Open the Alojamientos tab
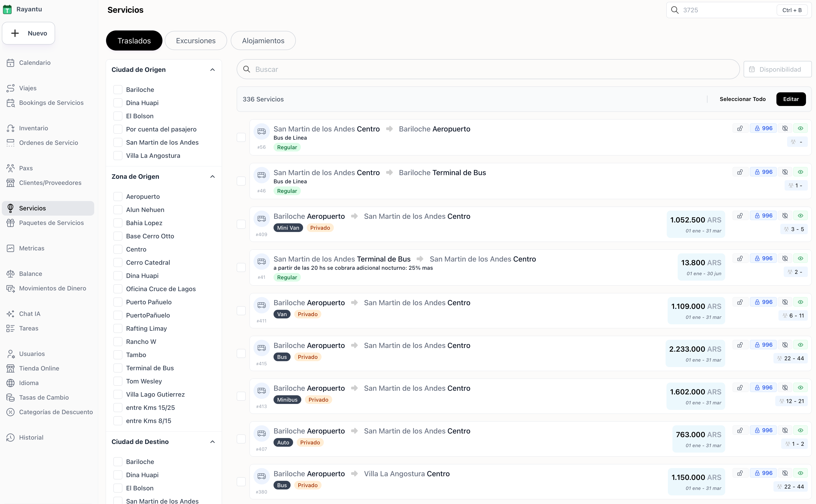 263,40
